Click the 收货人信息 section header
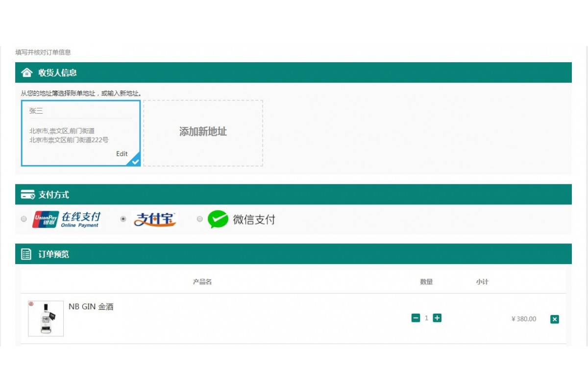This screenshot has width=588, height=392. 293,73
